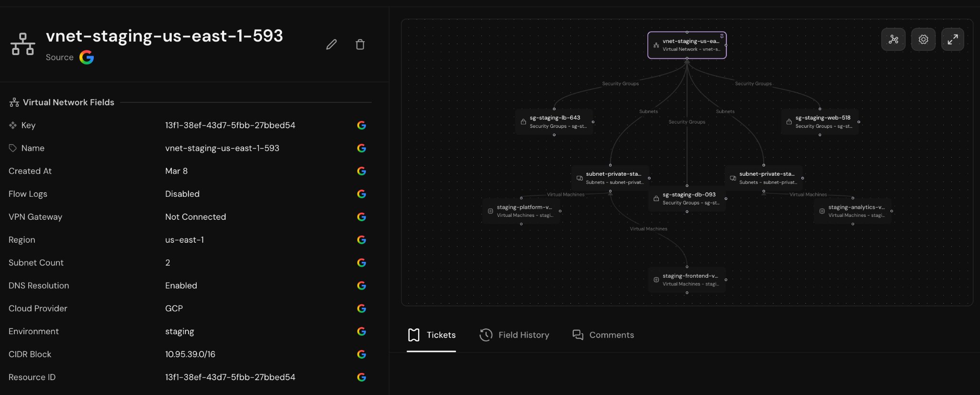Image resolution: width=980 pixels, height=395 pixels.
Task: Click Google icon in Subnet Count row
Action: pyautogui.click(x=362, y=263)
